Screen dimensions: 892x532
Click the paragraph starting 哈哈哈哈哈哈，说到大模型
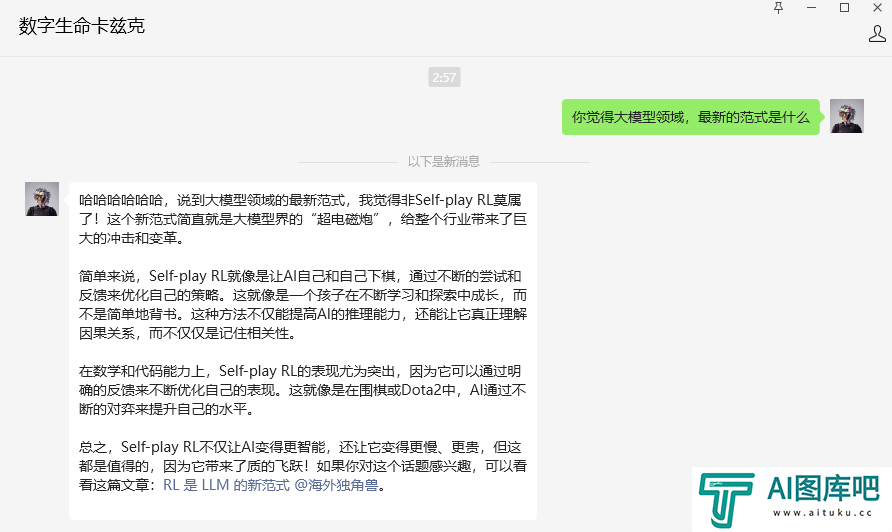pyautogui.click(x=303, y=219)
